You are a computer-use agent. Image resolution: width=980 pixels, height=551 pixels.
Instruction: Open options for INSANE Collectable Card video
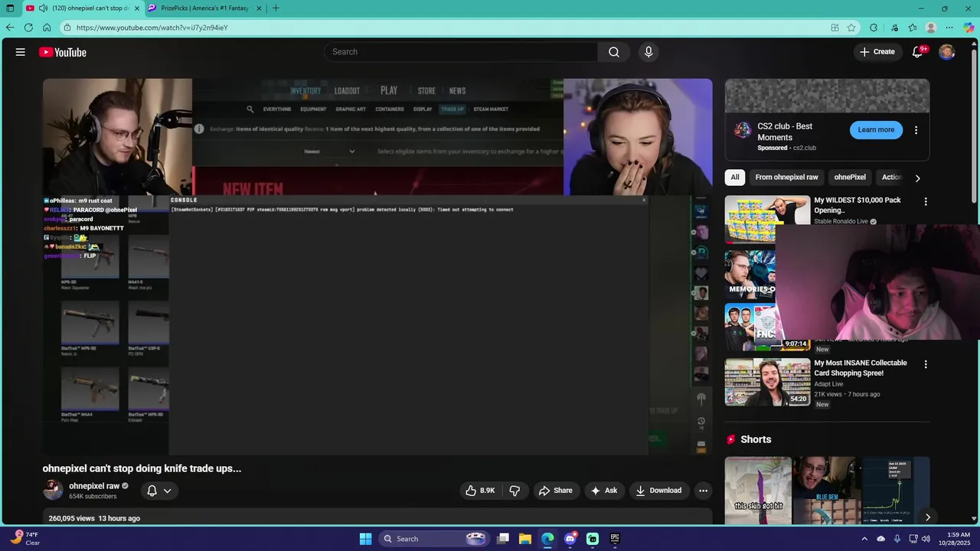point(926,365)
